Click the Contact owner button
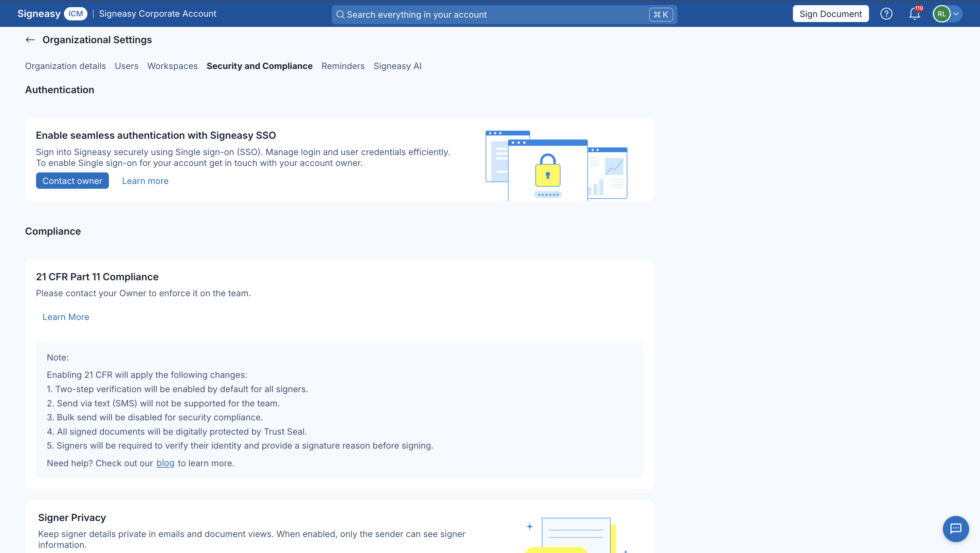Viewport: 980px width, 553px height. (72, 181)
